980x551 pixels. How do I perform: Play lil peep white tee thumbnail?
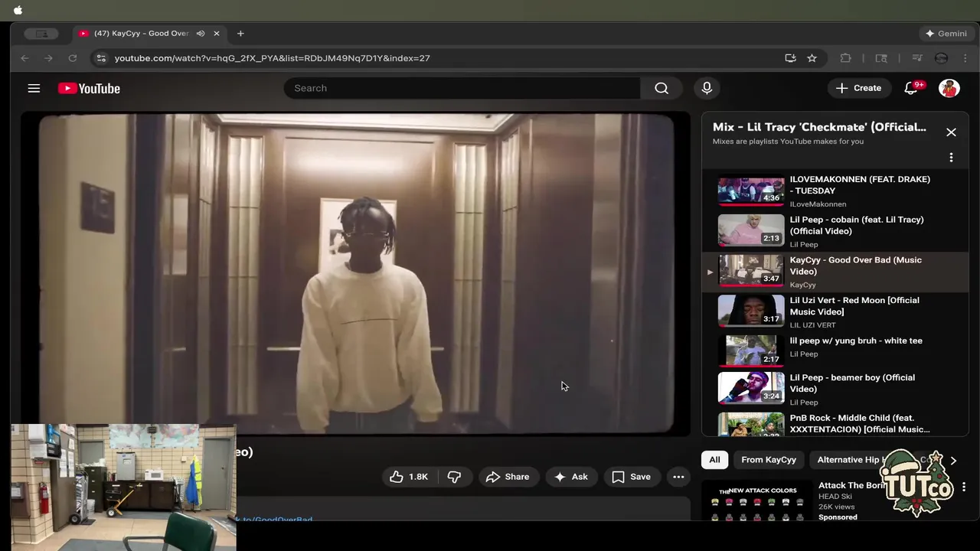[751, 351]
